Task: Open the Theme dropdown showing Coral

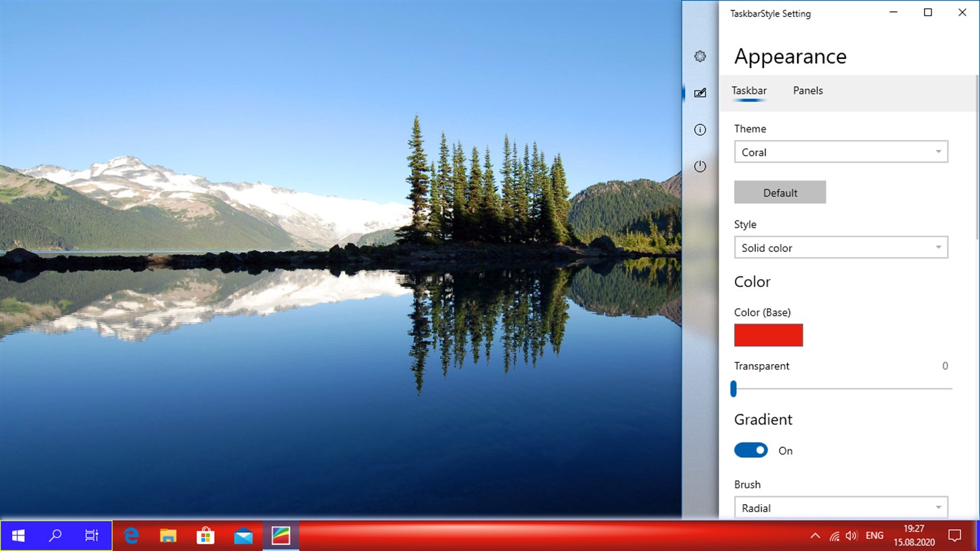Action: tap(841, 151)
